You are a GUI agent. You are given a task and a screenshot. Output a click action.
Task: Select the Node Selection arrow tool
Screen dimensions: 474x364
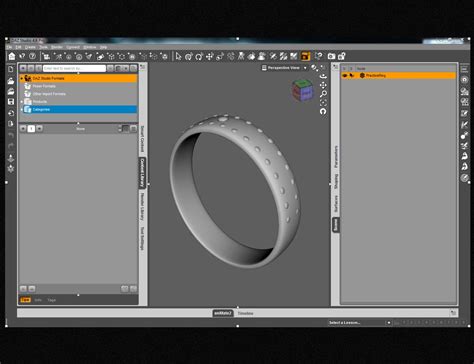click(x=178, y=56)
